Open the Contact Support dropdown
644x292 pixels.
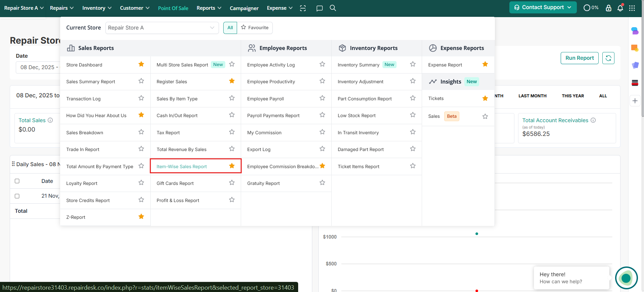(x=543, y=7)
